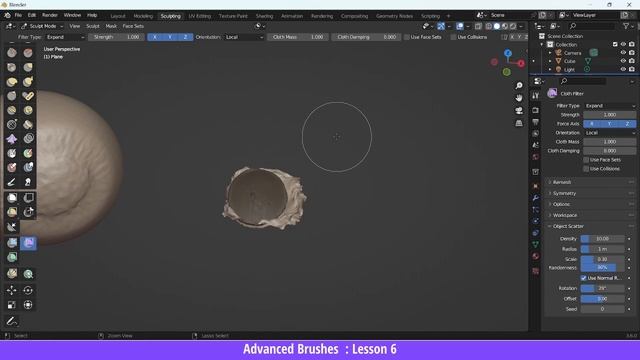Open outliner filter funnel icon
The image size is (640, 360).
click(x=626, y=26)
